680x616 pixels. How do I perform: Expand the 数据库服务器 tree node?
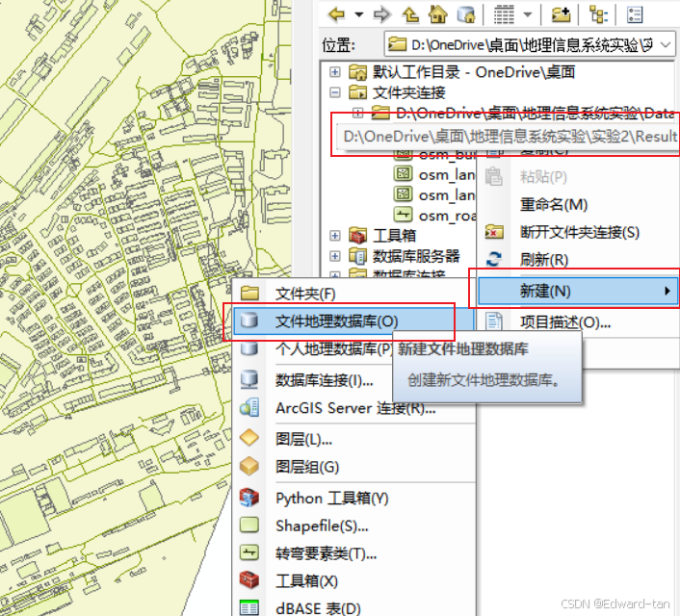(335, 256)
